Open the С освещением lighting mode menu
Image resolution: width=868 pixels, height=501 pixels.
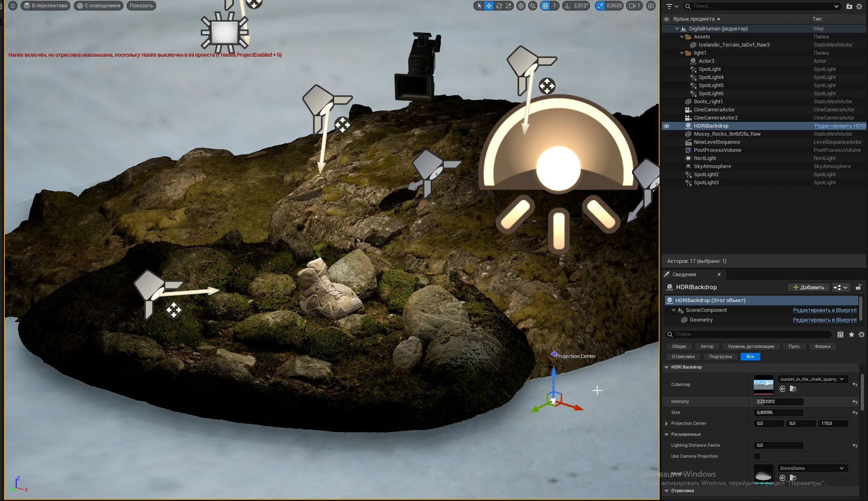[99, 6]
